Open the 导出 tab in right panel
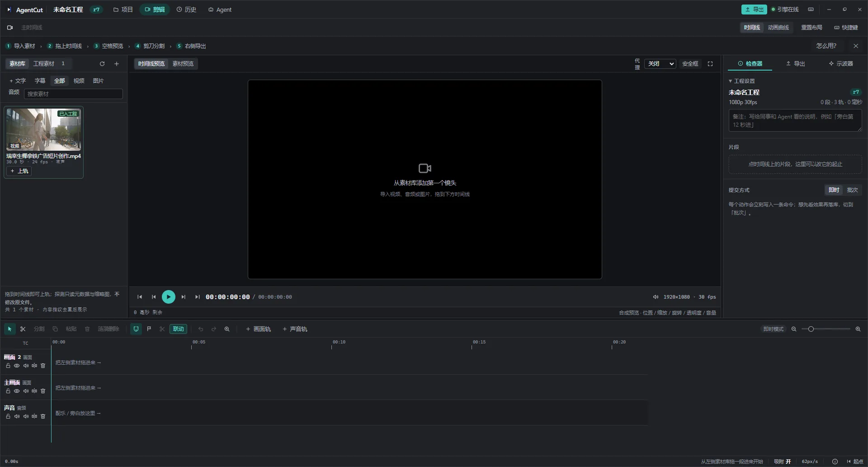The width and height of the screenshot is (868, 467). tap(796, 64)
